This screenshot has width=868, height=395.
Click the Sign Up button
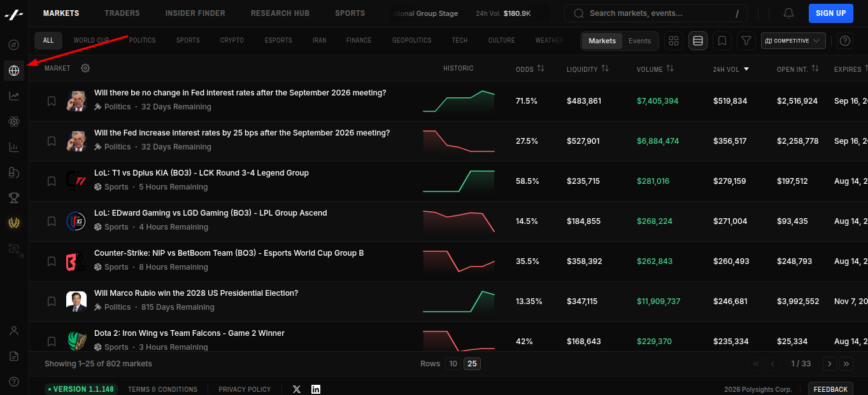point(830,13)
